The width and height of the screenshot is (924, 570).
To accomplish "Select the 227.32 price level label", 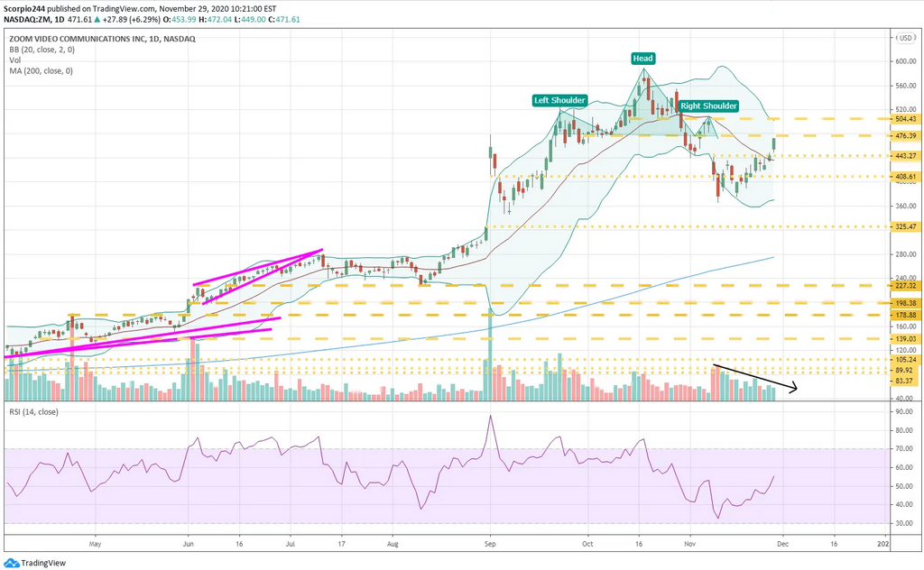I will coord(904,286).
